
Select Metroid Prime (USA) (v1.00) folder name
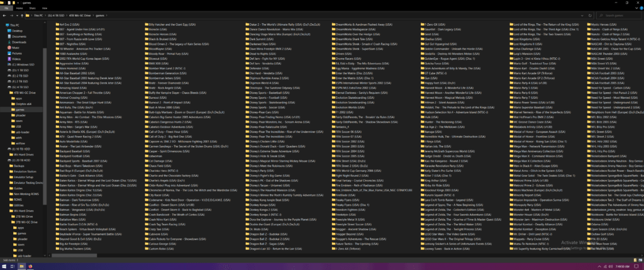tap(531, 181)
